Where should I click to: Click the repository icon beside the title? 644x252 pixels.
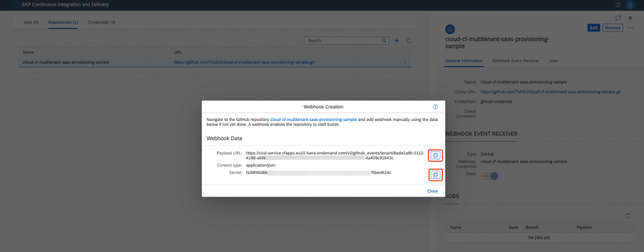tap(450, 29)
